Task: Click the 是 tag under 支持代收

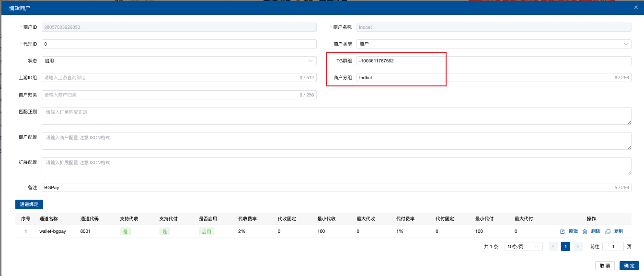Action: coord(126,231)
